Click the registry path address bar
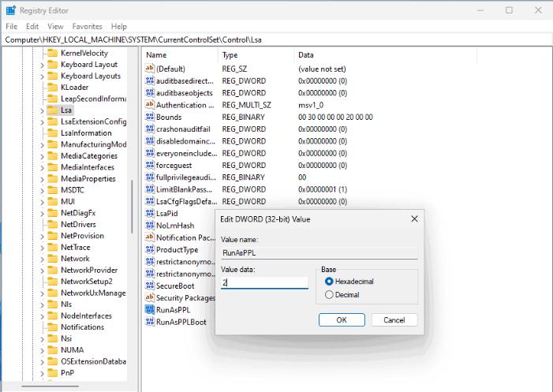The image size is (553, 392). coord(276,39)
